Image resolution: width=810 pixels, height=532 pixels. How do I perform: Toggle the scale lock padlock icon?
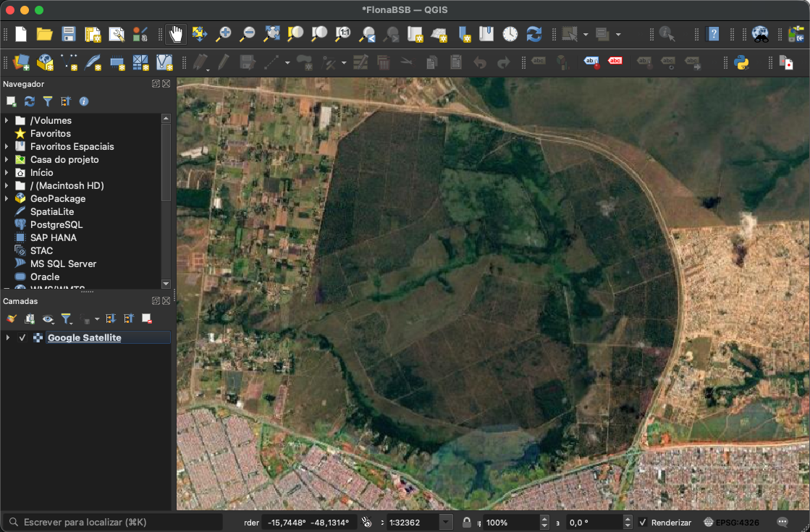(x=466, y=522)
